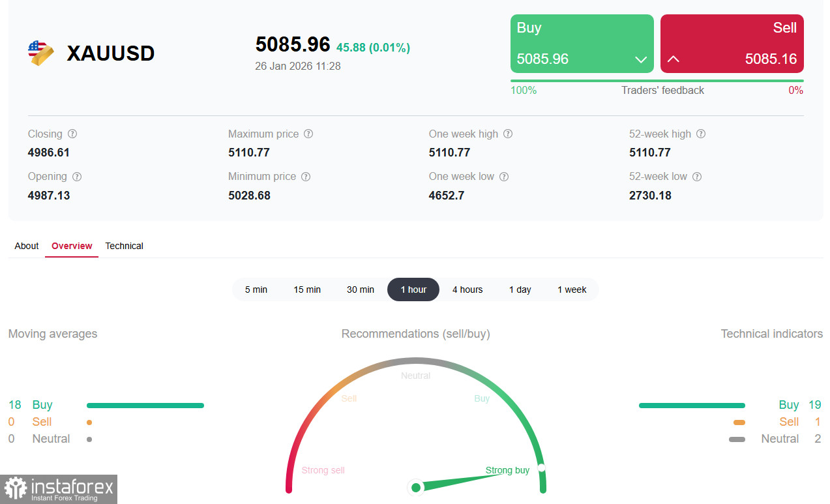The height and width of the screenshot is (504, 830).
Task: Click the 52-week low value 2730.18
Action: (x=650, y=196)
